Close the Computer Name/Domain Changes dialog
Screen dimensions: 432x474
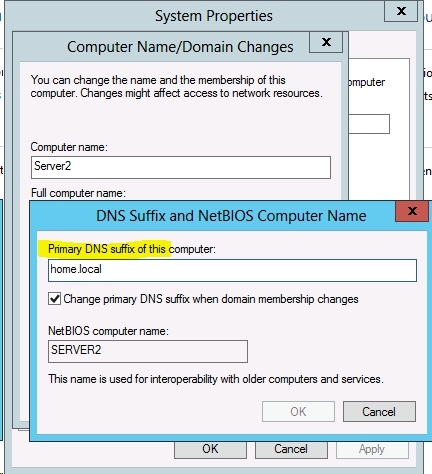pyautogui.click(x=326, y=42)
